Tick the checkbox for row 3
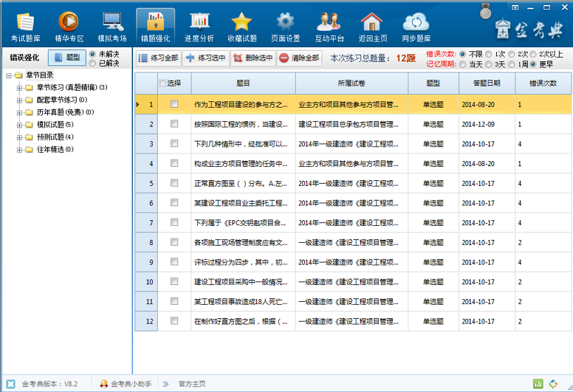Image resolution: width=573 pixels, height=392 pixels. 175,143
